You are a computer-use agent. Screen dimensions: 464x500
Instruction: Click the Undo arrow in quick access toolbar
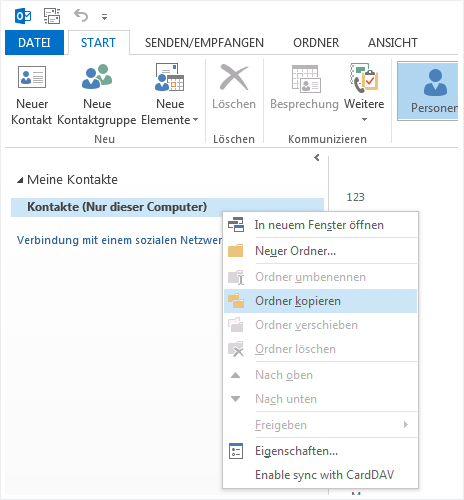(81, 16)
